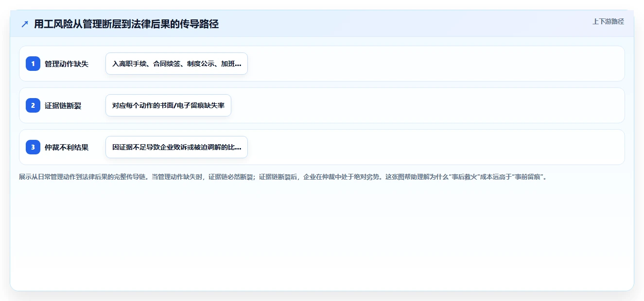Click empty space in the 管理动作缺失 row

433,64
